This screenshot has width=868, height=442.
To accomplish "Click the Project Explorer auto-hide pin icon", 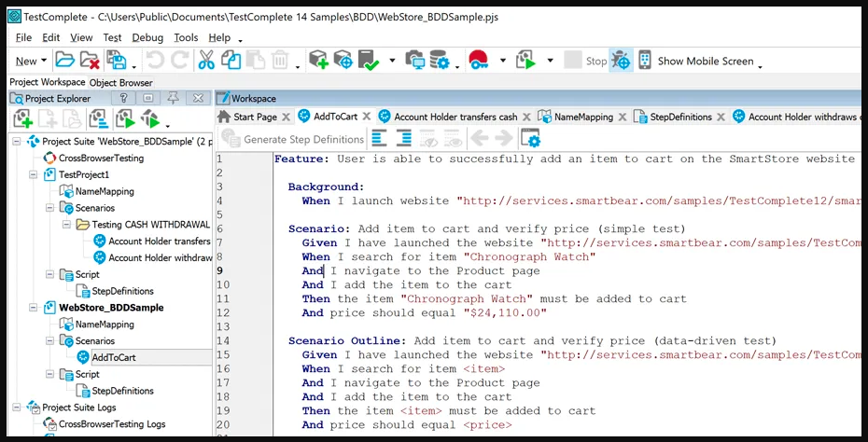I will (174, 99).
